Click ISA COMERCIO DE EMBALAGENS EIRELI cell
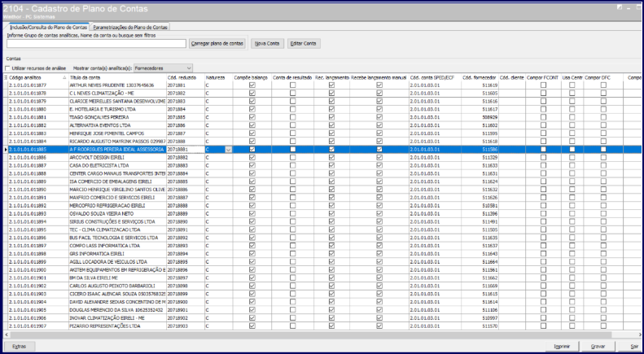The width and height of the screenshot is (644, 354). (x=117, y=181)
